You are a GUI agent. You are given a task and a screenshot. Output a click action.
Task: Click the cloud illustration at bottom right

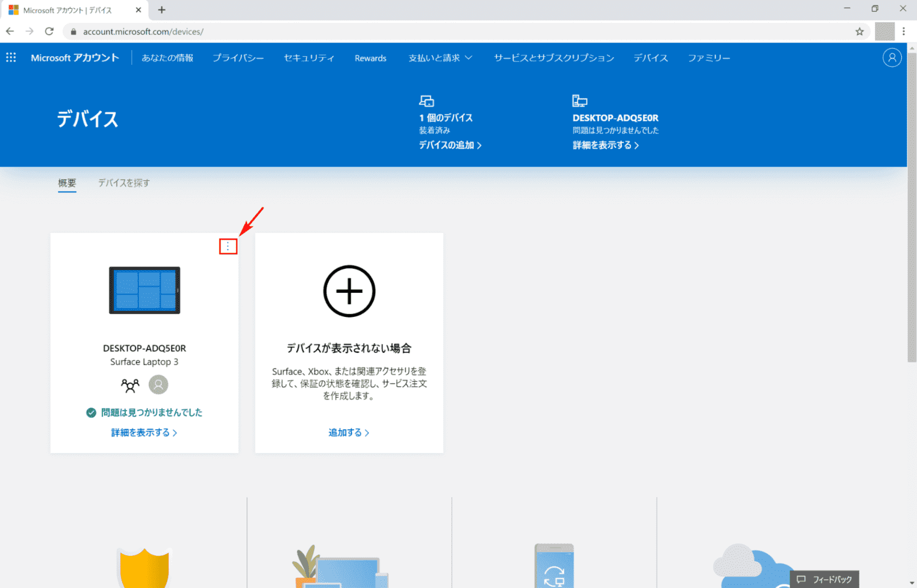(754, 566)
